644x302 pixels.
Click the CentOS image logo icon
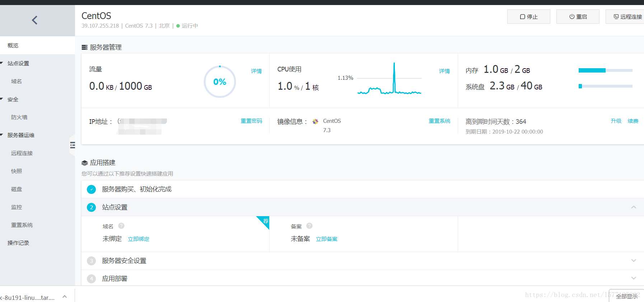(315, 121)
